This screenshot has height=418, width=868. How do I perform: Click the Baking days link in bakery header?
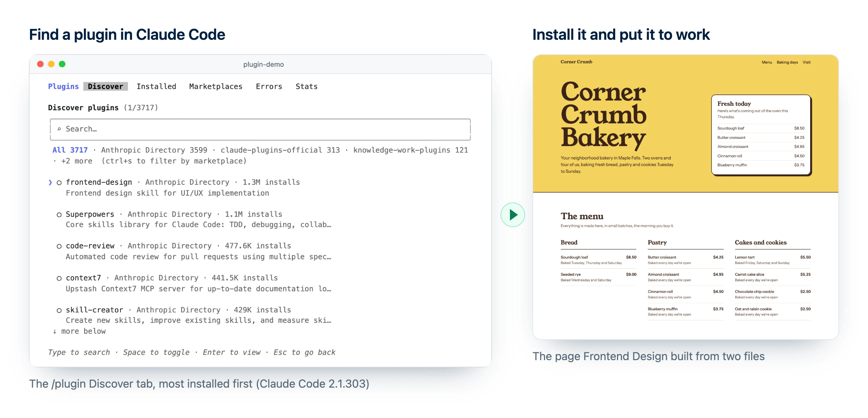point(787,62)
